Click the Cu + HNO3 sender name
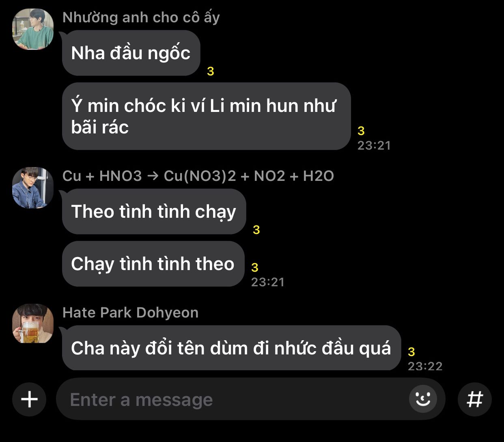This screenshot has width=504, height=442. 198,176
